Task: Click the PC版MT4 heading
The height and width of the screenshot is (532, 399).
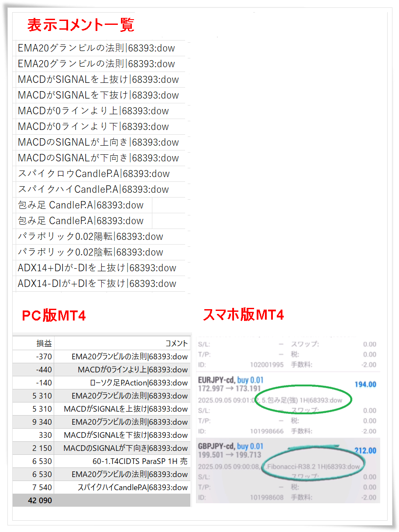Action: (54, 315)
